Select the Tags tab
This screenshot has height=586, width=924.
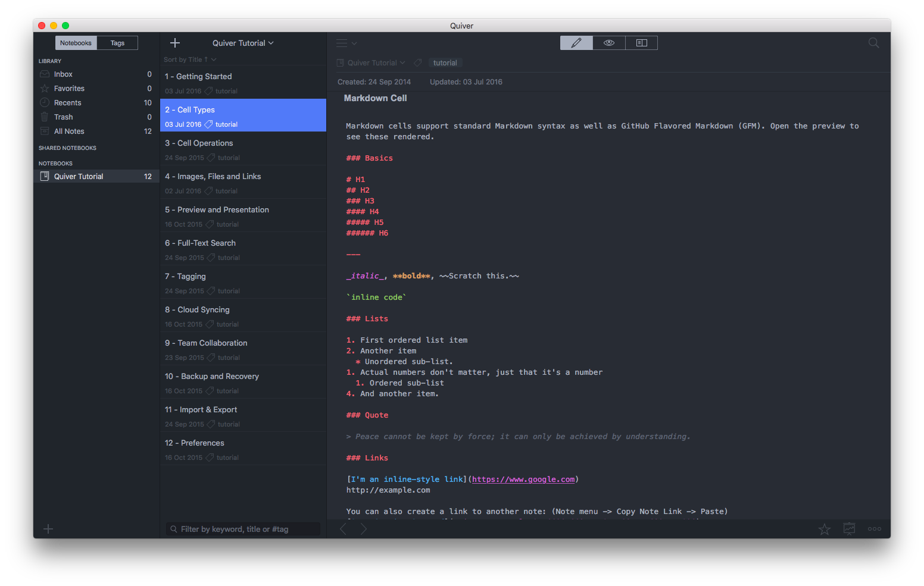coord(117,43)
